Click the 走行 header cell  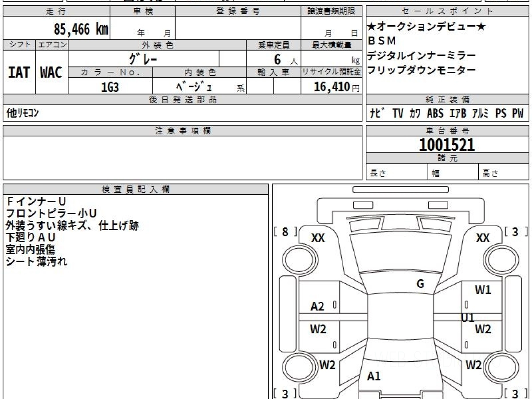56,12
